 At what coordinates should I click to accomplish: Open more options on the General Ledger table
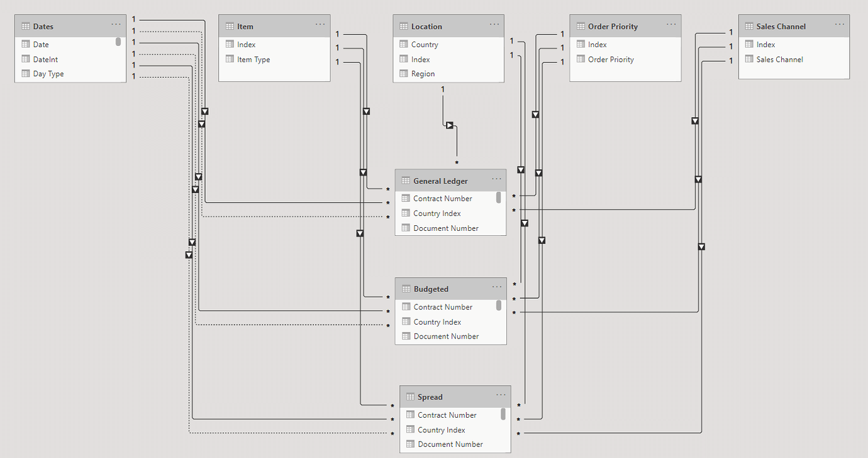click(x=497, y=179)
